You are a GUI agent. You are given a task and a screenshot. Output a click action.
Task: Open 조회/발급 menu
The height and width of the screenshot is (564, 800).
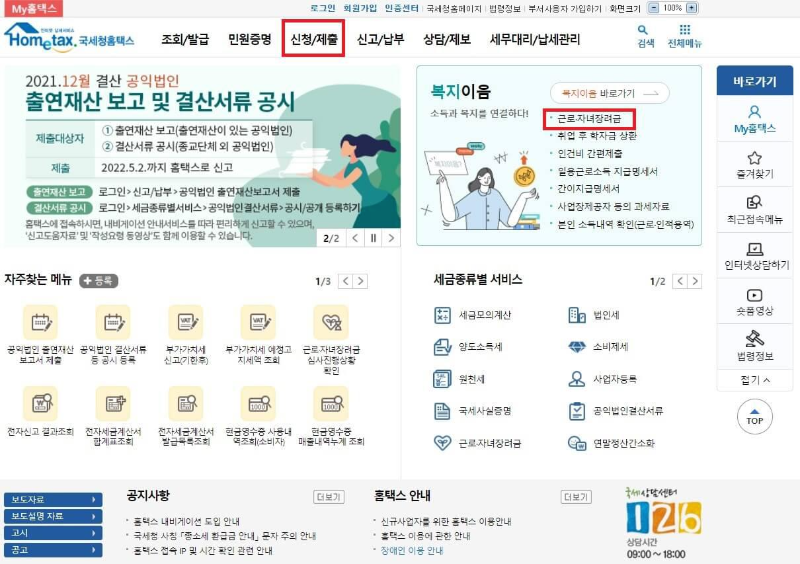(x=185, y=39)
